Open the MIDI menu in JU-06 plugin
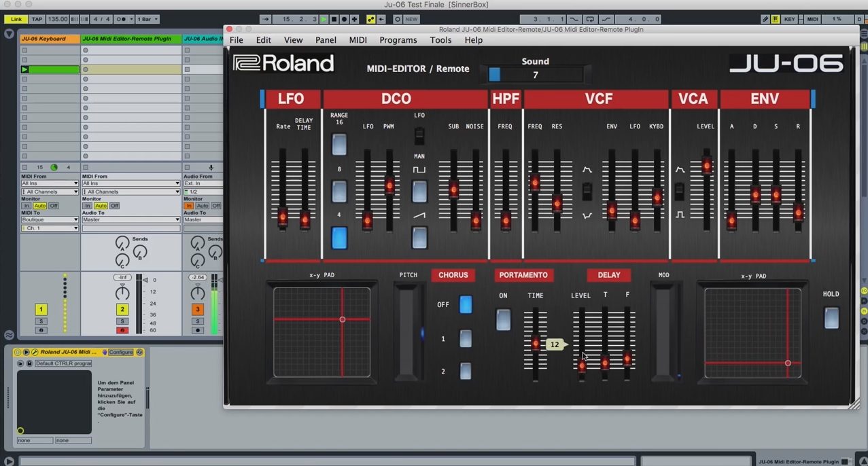The width and height of the screenshot is (868, 466). point(358,40)
